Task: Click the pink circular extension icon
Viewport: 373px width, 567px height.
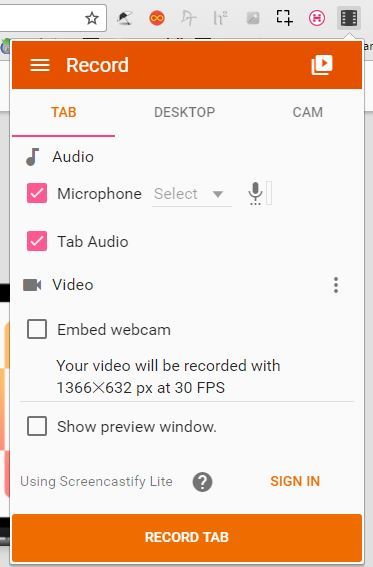Action: [x=317, y=18]
